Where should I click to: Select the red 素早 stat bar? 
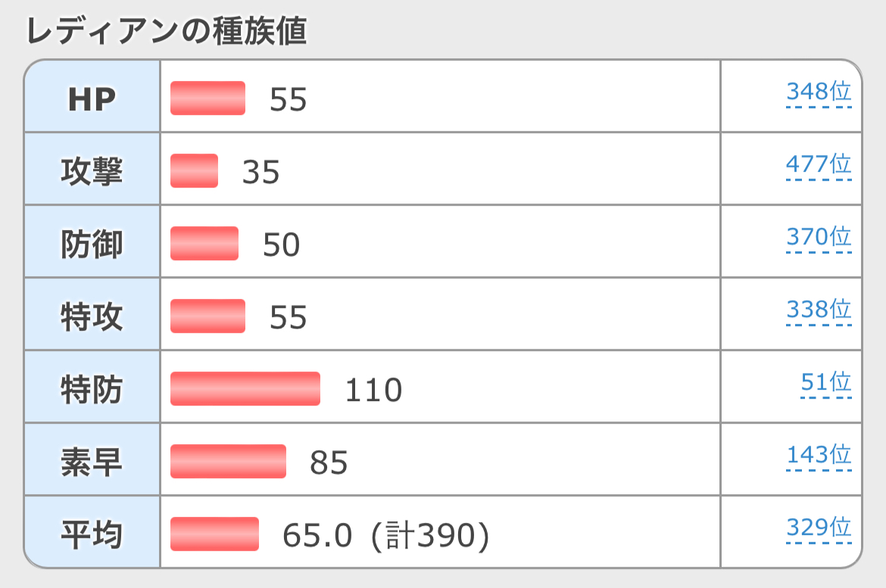pyautogui.click(x=228, y=462)
